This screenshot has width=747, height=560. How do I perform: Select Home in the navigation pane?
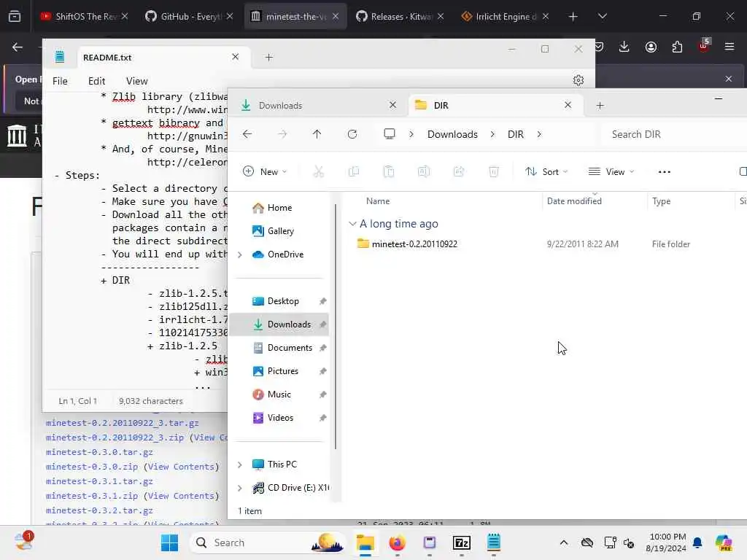coord(279,208)
